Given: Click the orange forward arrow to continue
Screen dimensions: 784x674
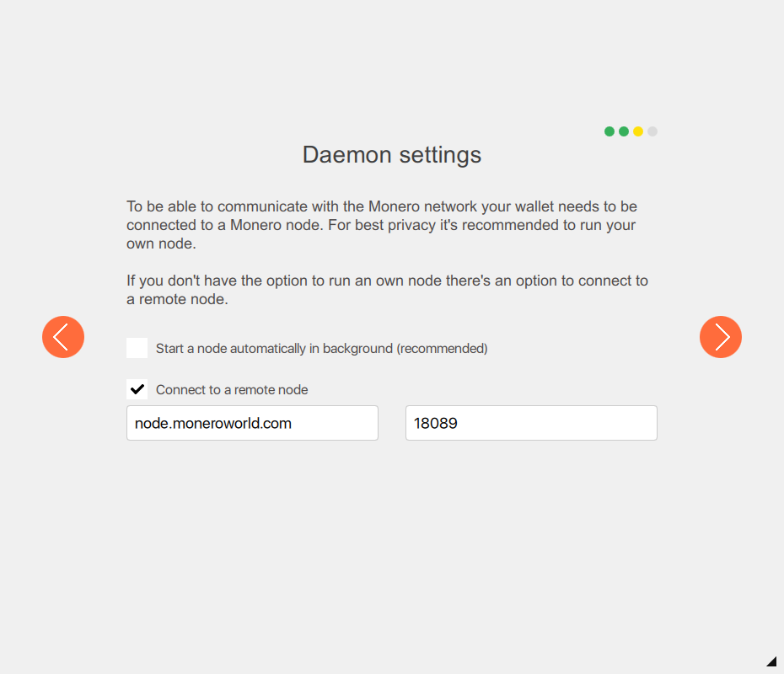Looking at the screenshot, I should pos(721,337).
